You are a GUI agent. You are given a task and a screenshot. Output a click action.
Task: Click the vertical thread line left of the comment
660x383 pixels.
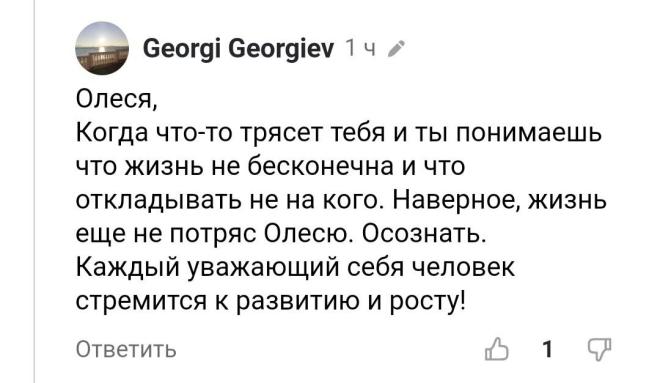34,192
